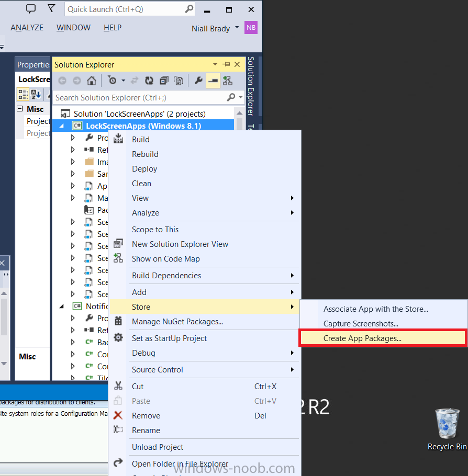468x476 pixels.
Task: Open the Store submenu item
Action: pos(205,307)
